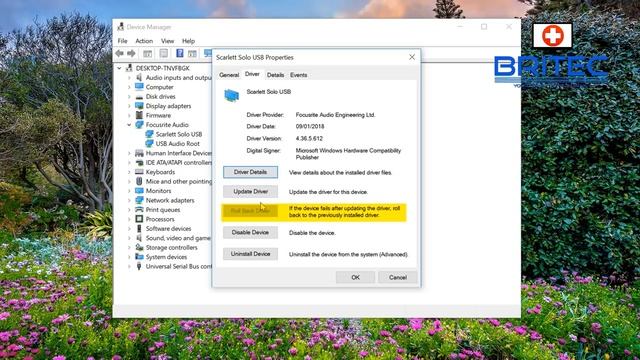Viewport: 640px width, 360px height.
Task: Click the driver version value 4.36.5.612
Action: click(x=309, y=138)
